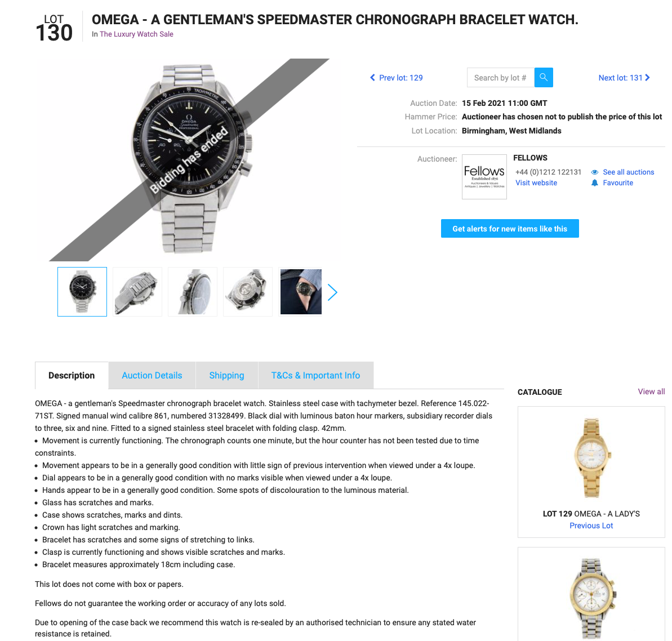Switch to the Auction Details tab

pos(152,375)
